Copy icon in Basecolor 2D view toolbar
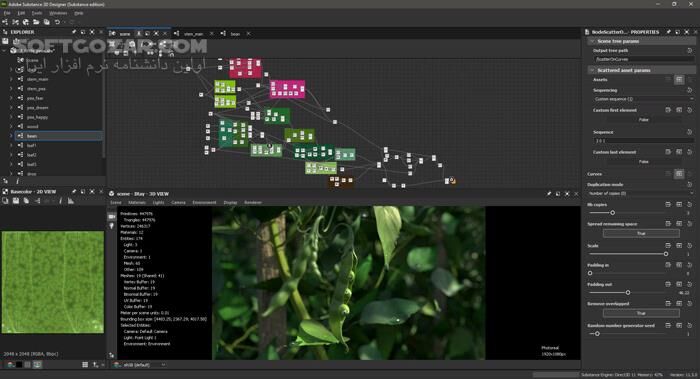Viewport: 700px width, 379px height. (5, 201)
